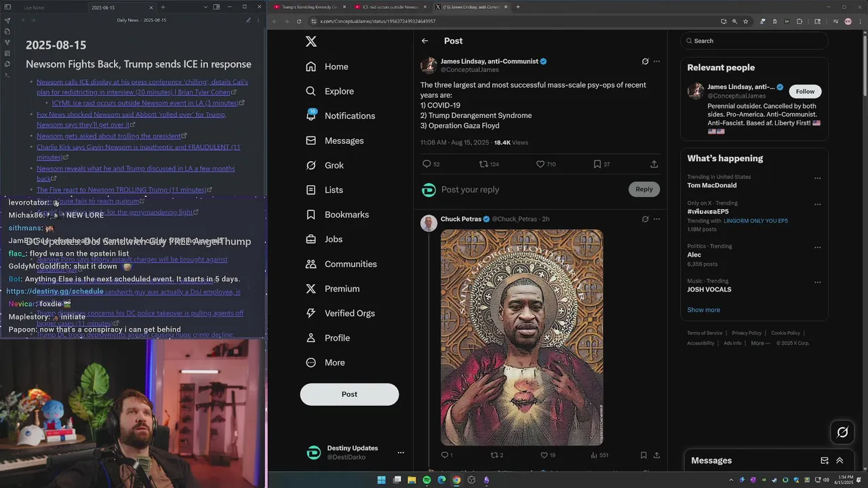Open Grok icon on Chuck Petras reply

(x=645, y=219)
